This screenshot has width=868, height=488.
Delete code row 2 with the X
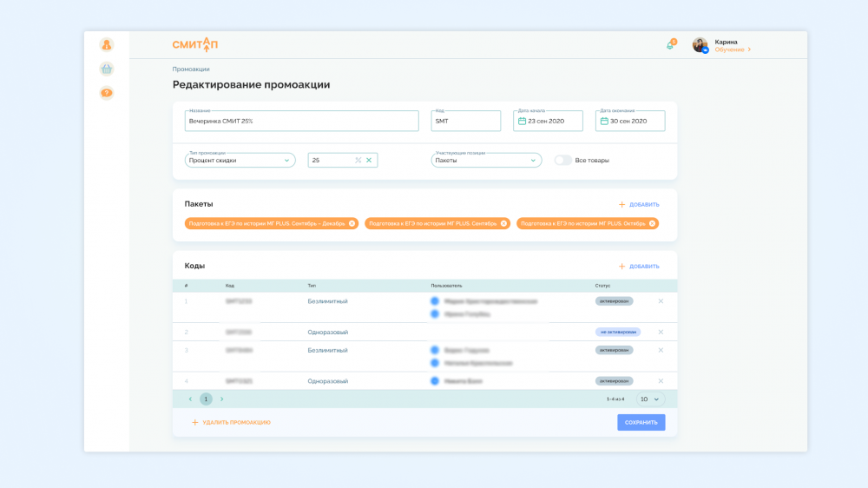(661, 332)
